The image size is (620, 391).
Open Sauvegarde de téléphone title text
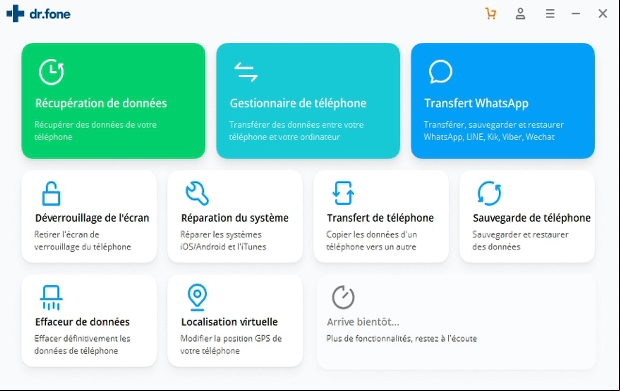(532, 218)
